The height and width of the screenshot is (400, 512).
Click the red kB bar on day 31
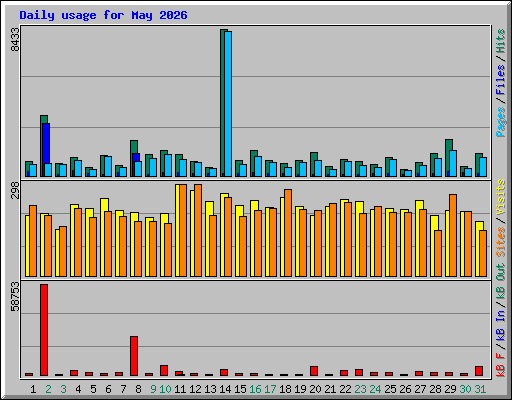point(479,371)
